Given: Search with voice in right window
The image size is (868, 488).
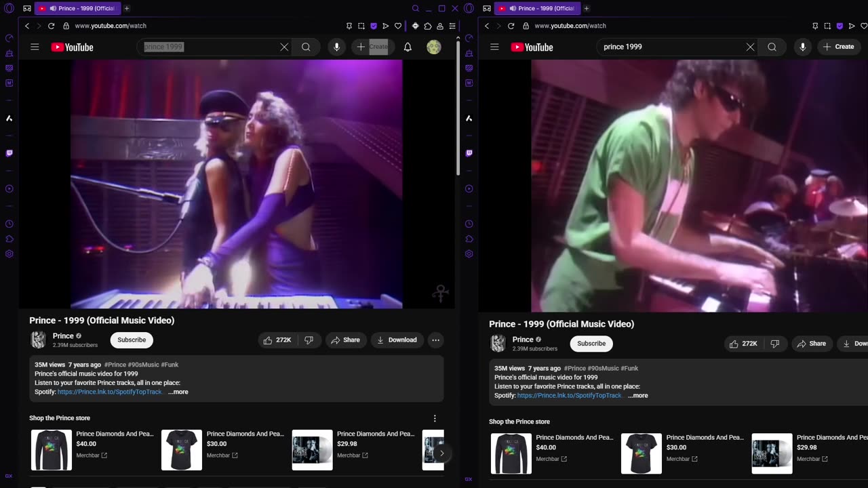Looking at the screenshot, I should coord(803,47).
